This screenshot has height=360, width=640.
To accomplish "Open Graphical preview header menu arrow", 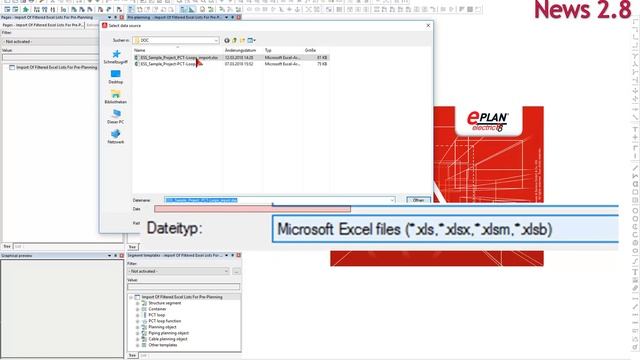I will (x=109, y=256).
